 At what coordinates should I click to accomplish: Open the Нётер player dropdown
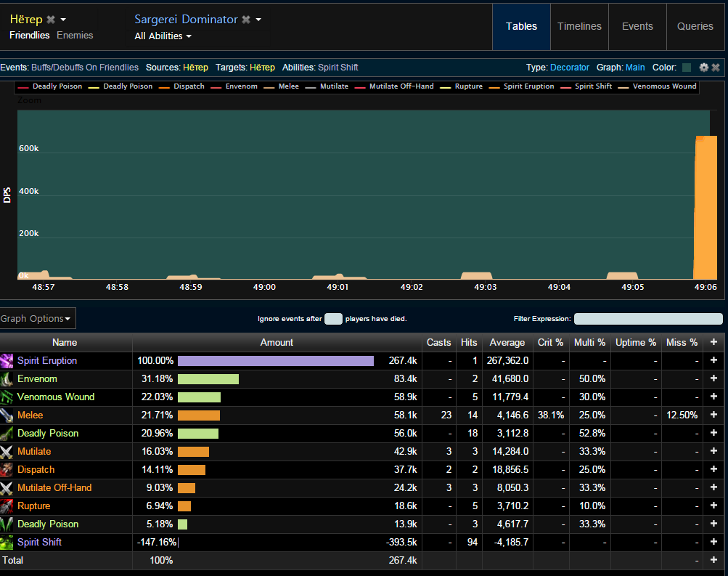point(63,20)
